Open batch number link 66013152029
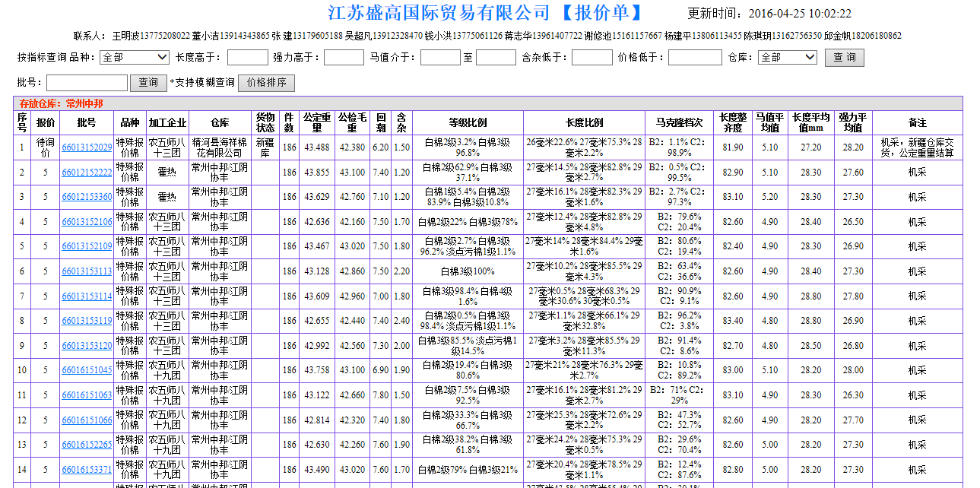 [x=87, y=147]
